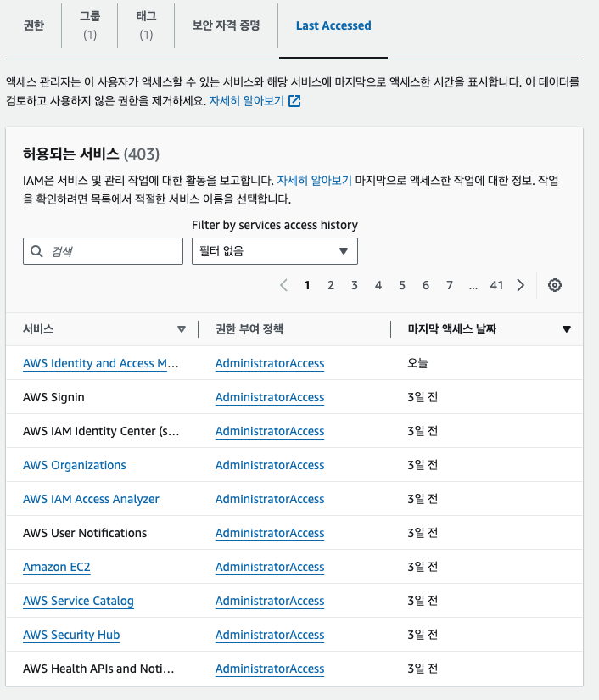Go to page 3 of services
Image resolution: width=599 pixels, height=700 pixels.
tap(355, 285)
